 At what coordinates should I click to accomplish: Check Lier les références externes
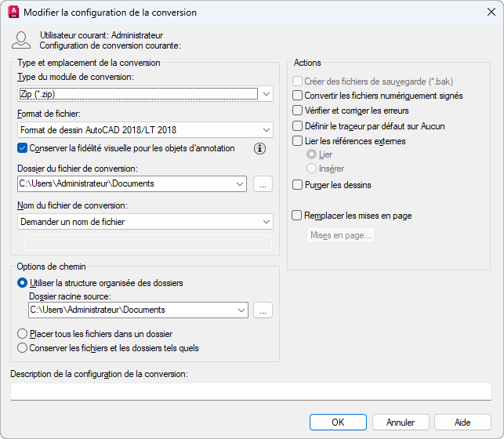tap(297, 141)
